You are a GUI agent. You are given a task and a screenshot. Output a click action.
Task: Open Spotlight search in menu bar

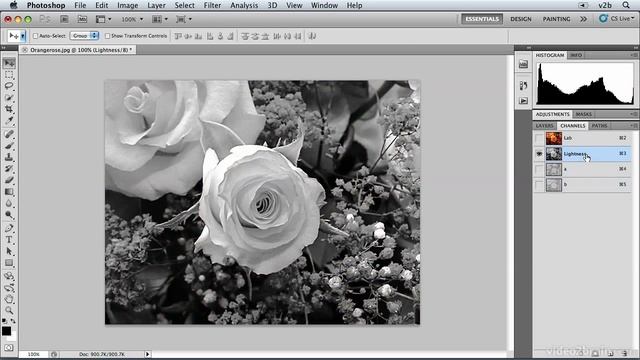626,5
